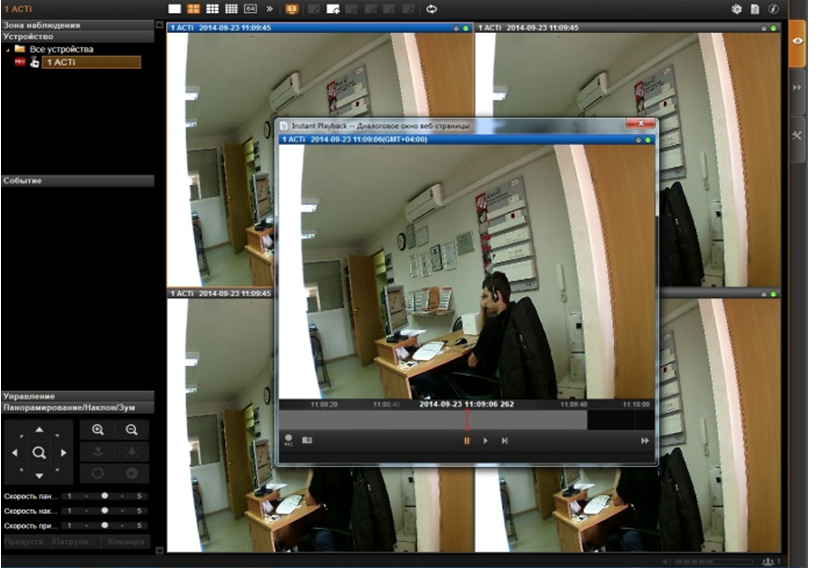Click the PTZ zoom in button

[x=98, y=430]
